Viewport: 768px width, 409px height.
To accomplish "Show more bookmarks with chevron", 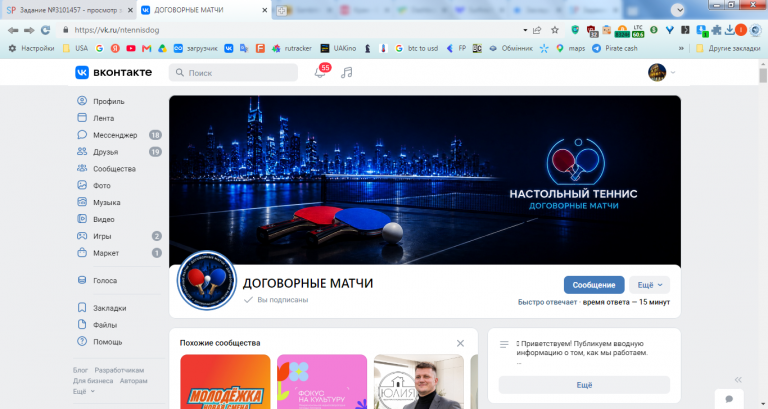I will click(x=681, y=48).
